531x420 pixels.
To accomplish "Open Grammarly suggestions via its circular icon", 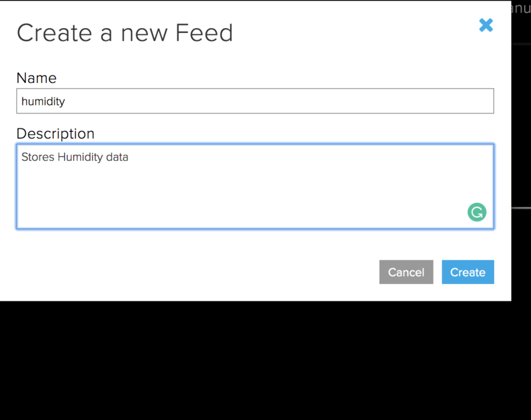I will [x=477, y=212].
